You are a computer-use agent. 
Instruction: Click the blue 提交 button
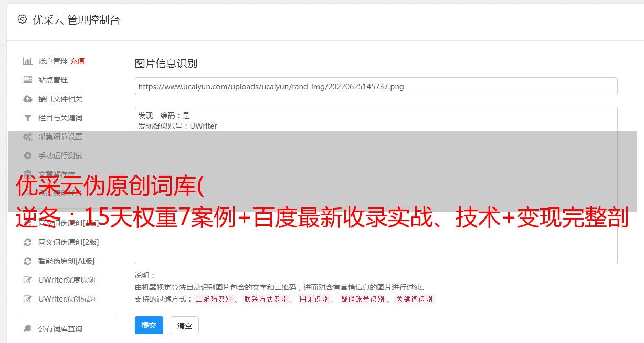(x=149, y=325)
